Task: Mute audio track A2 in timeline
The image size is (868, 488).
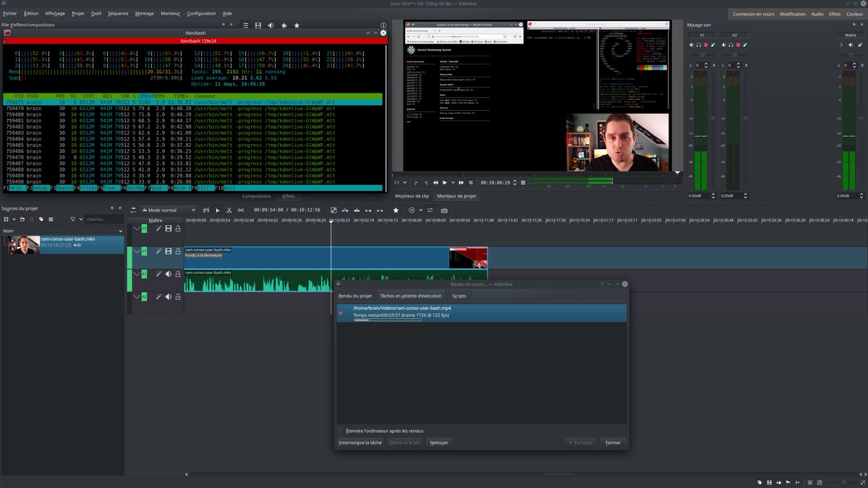Action: (x=169, y=297)
